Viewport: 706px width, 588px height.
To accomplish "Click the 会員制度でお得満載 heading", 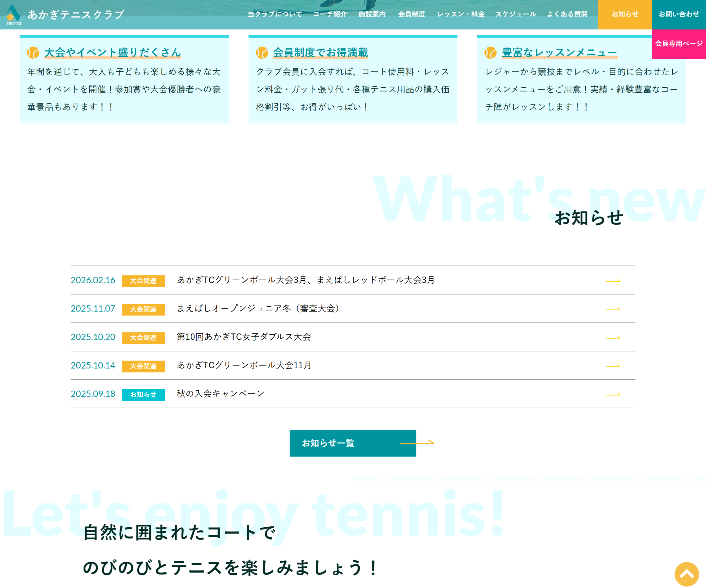I will tap(321, 53).
